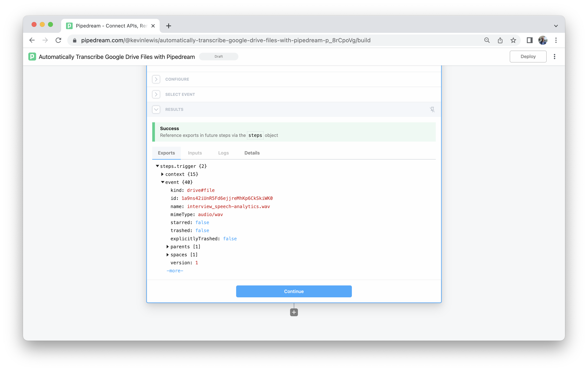Screen dimensions: 588x371
Task: Switch to the Exports tab
Action: [x=166, y=153]
